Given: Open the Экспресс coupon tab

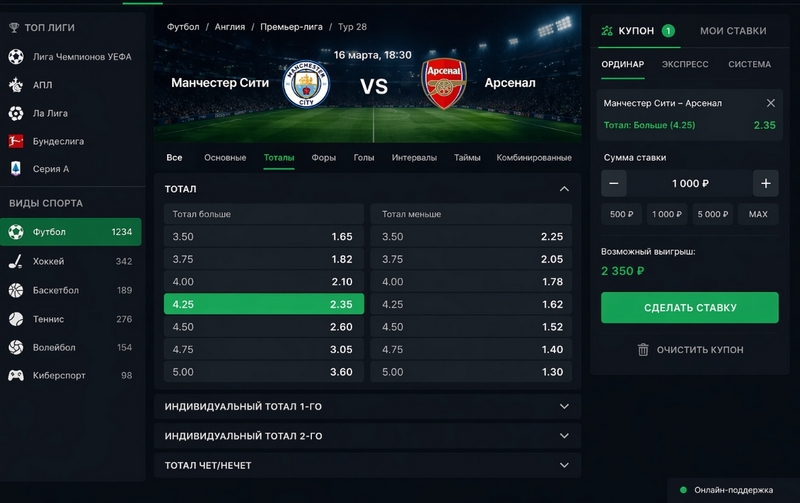Looking at the screenshot, I should click(685, 64).
